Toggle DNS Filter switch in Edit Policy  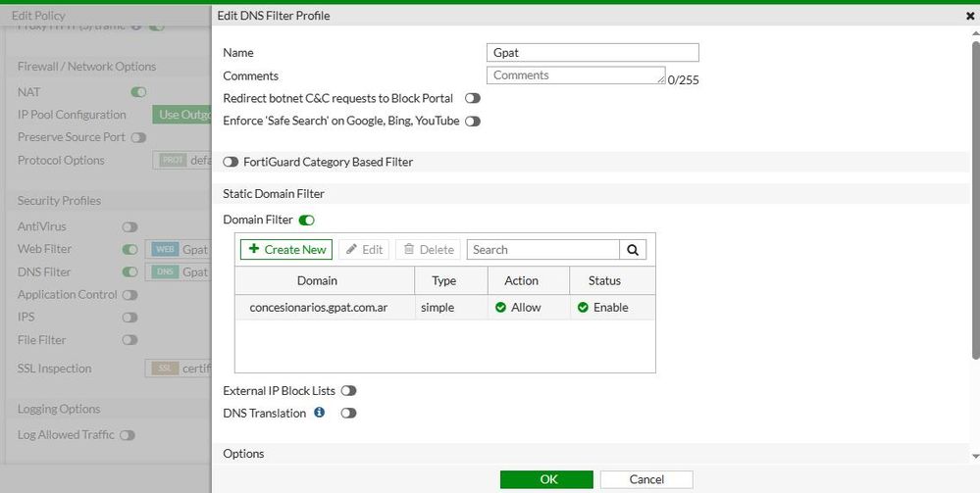(x=130, y=272)
